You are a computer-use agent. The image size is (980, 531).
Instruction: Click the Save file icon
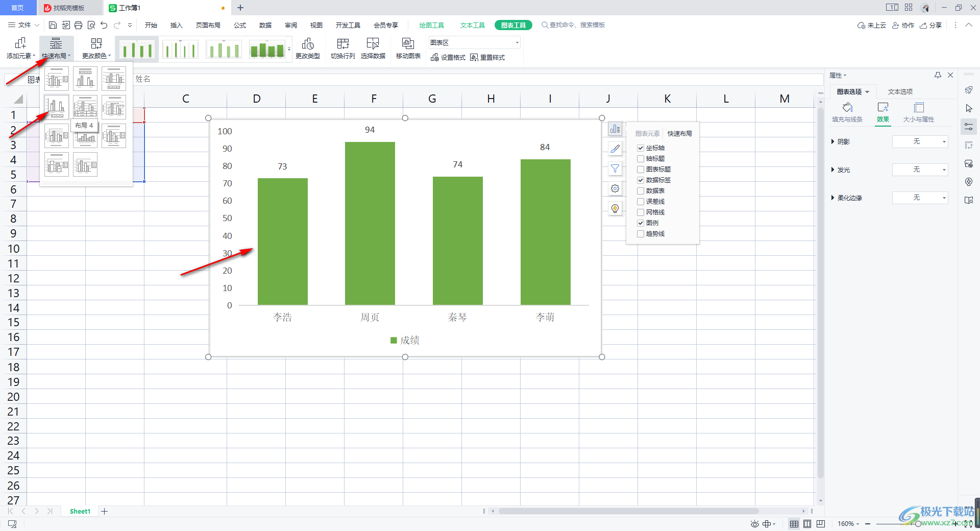[x=53, y=25]
